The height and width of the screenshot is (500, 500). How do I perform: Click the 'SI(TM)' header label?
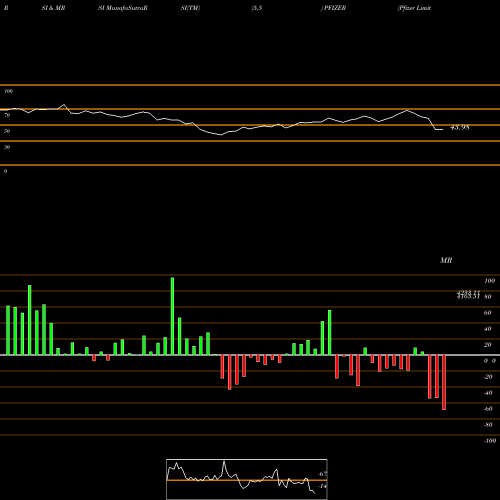pos(190,8)
